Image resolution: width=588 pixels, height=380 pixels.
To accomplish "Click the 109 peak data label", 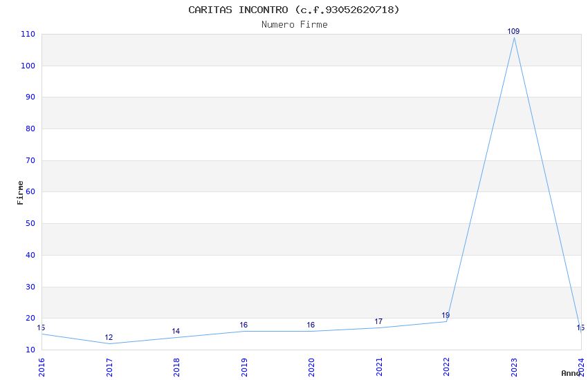I will click(x=513, y=32).
